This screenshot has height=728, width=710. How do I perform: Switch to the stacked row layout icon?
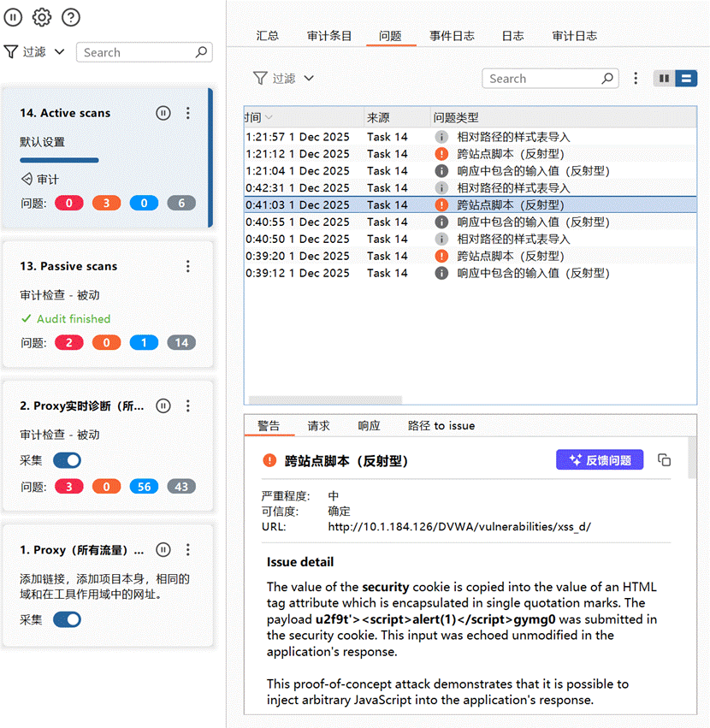[x=686, y=78]
